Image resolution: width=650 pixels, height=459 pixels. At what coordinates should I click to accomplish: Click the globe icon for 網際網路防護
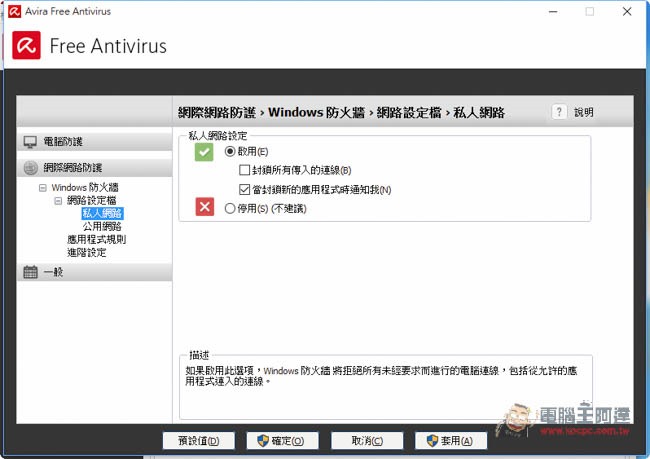point(31,168)
